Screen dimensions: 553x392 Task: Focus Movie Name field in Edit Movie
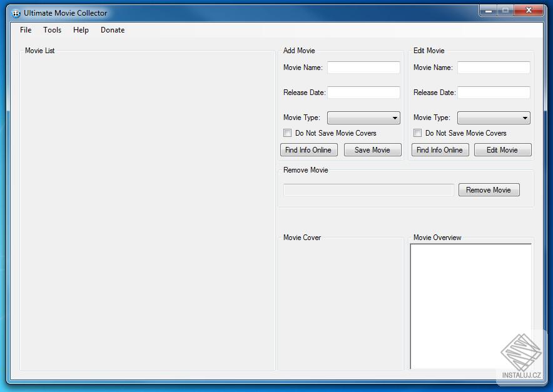coord(494,68)
